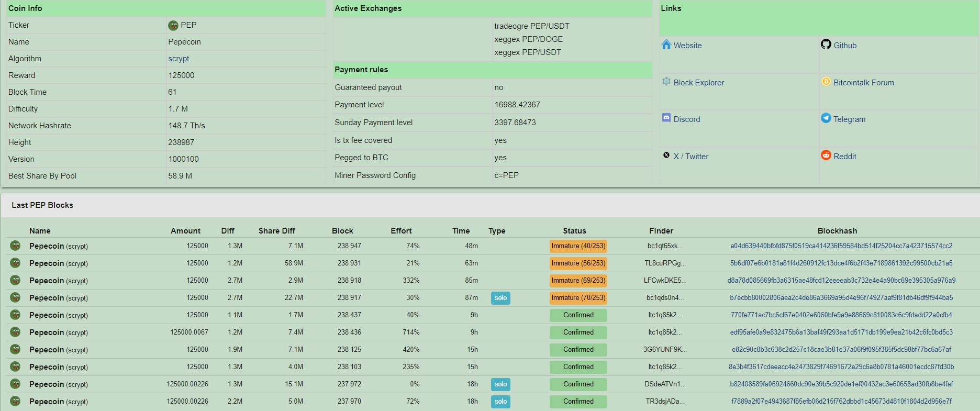The image size is (980, 411).
Task: Open blockhash starting edf95afe0a
Action: [x=841, y=332]
